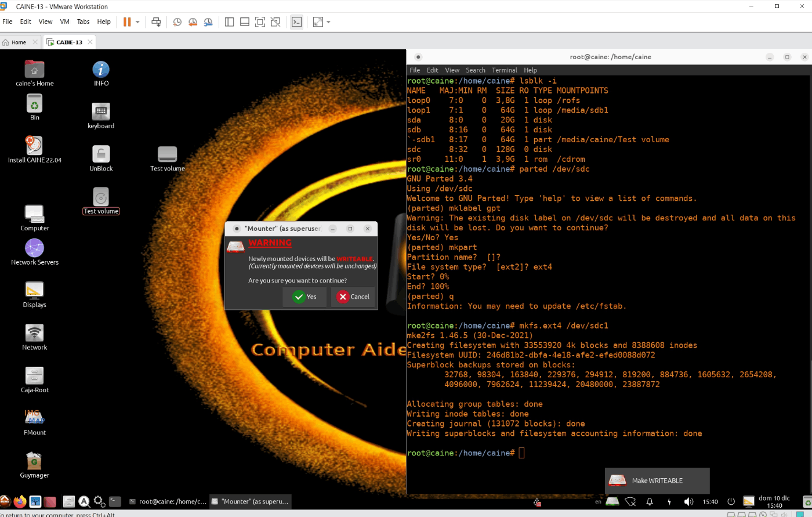Click Cancel in the Mounter warning dialog

(x=353, y=297)
